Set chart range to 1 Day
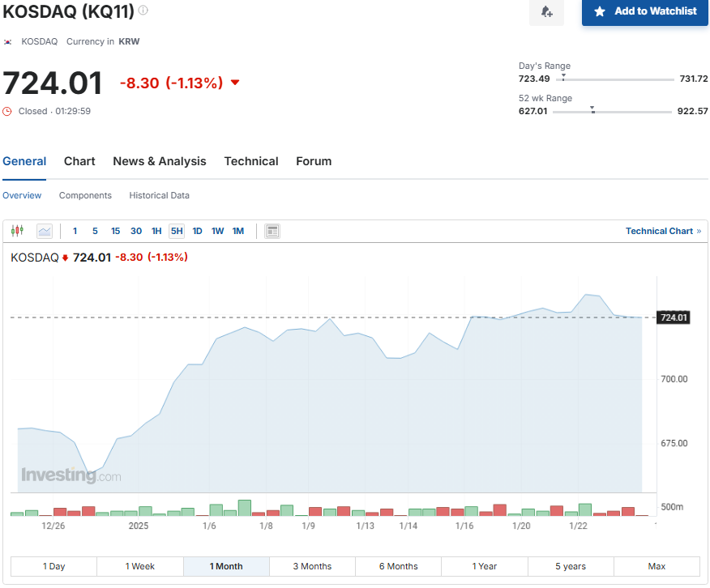Viewport: 710px width, 588px height. [x=53, y=566]
